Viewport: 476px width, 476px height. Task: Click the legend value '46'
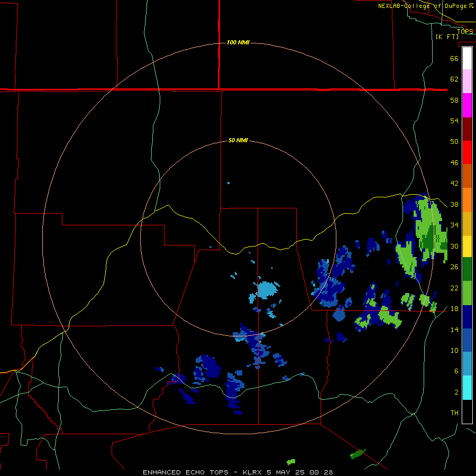[x=454, y=163]
